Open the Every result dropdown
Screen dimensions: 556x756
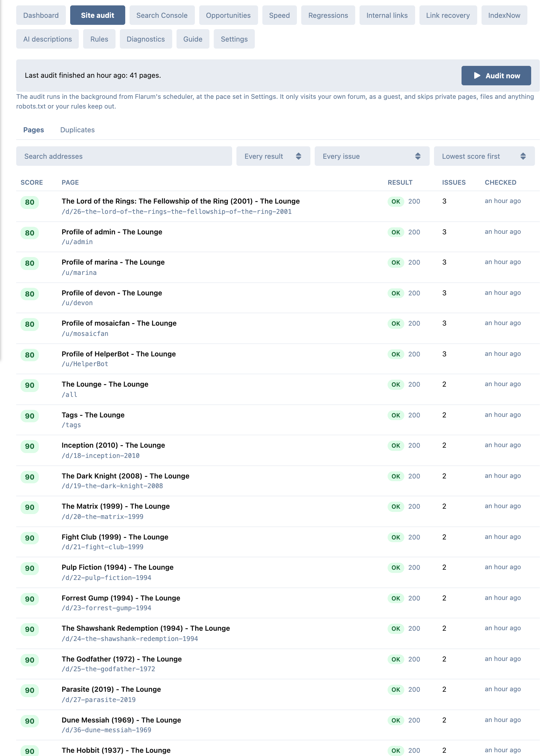(273, 156)
